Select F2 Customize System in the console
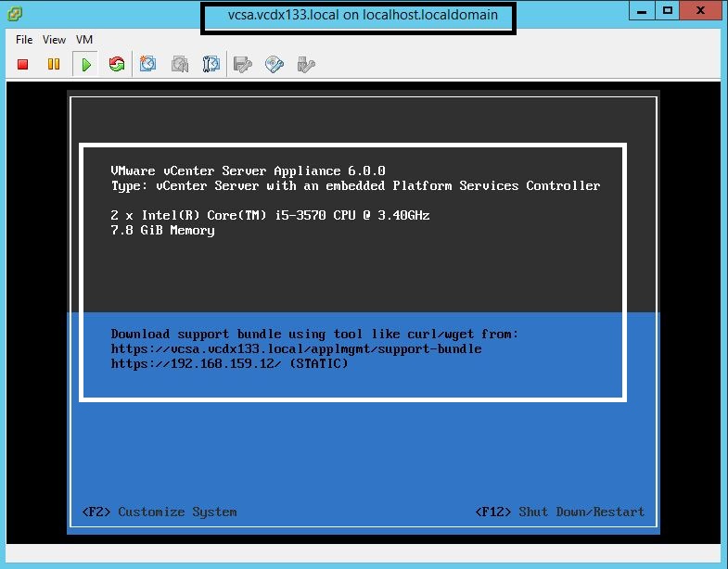This screenshot has width=728, height=569. (x=160, y=512)
